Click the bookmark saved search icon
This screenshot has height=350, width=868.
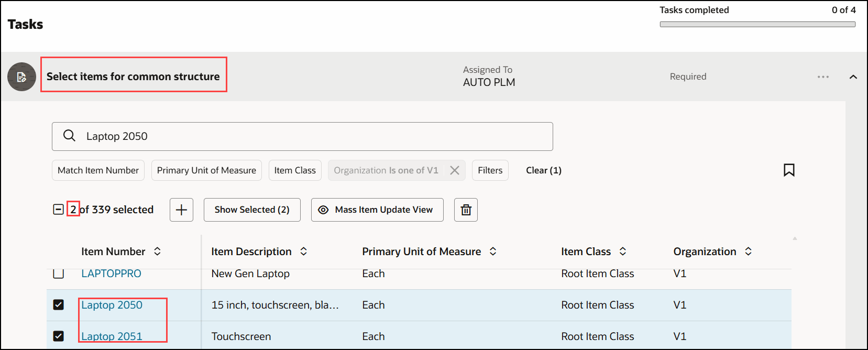click(x=789, y=170)
